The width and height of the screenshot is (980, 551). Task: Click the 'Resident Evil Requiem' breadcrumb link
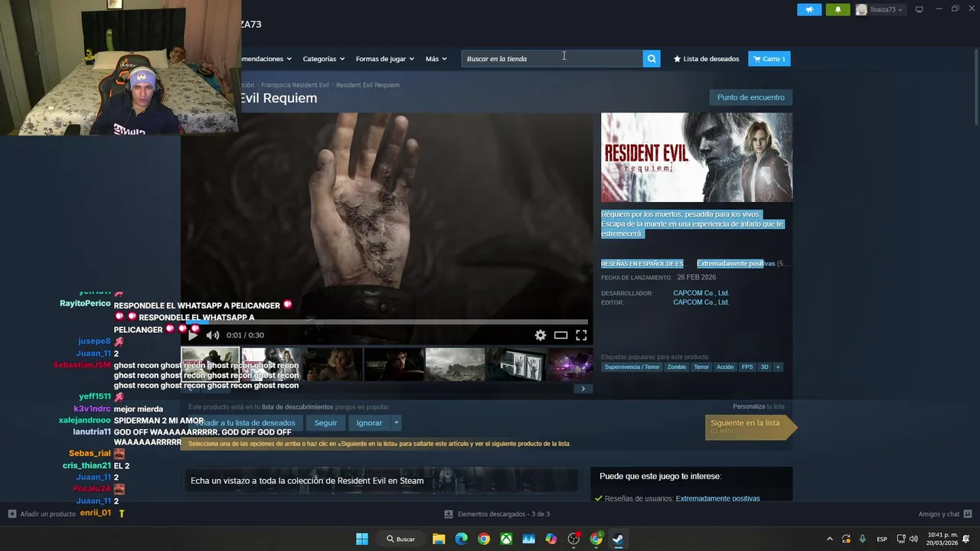point(367,85)
